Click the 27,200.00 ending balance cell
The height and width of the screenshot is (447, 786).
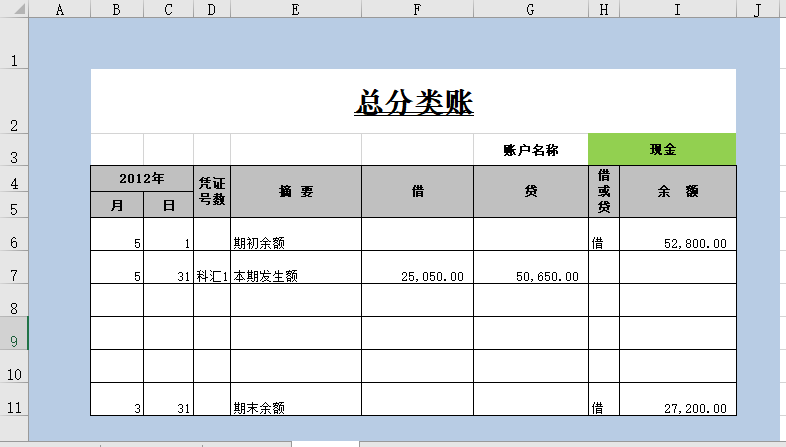click(x=677, y=407)
